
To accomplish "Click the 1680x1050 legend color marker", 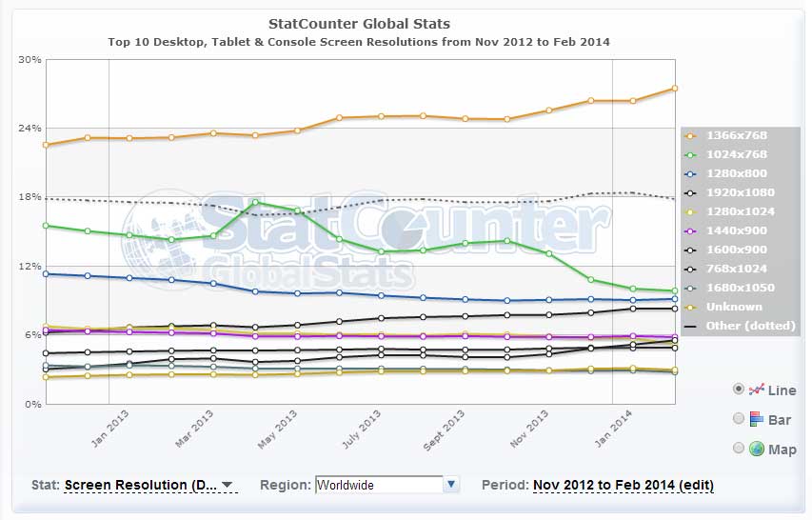I will coord(690,288).
